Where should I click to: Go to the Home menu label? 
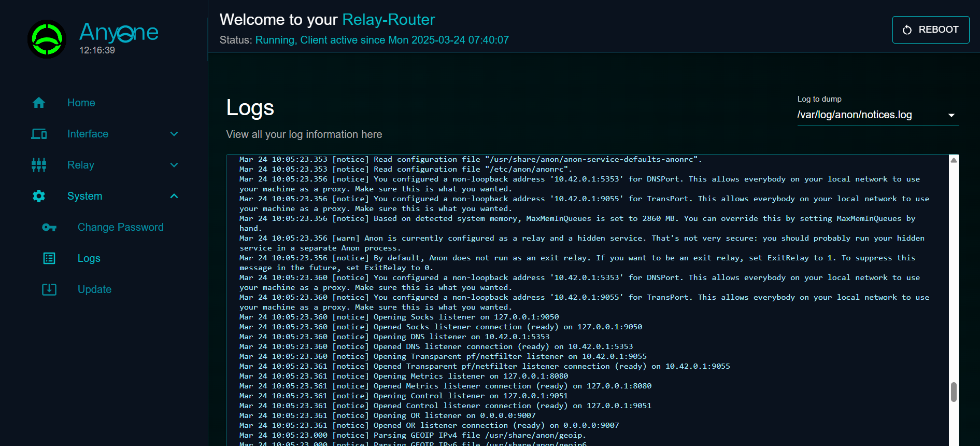coord(81,103)
